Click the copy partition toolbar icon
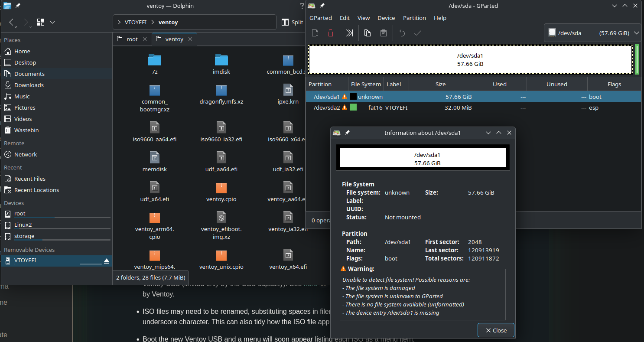This screenshot has height=342, width=644. [367, 33]
